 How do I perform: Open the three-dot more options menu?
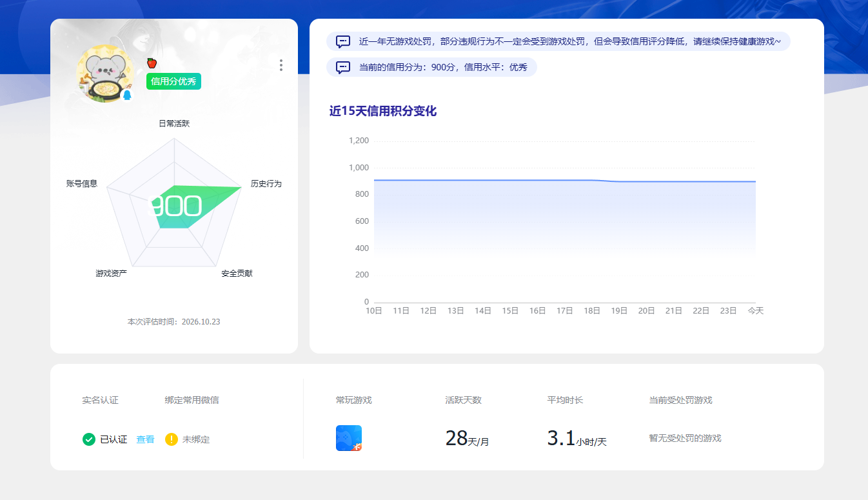(281, 65)
